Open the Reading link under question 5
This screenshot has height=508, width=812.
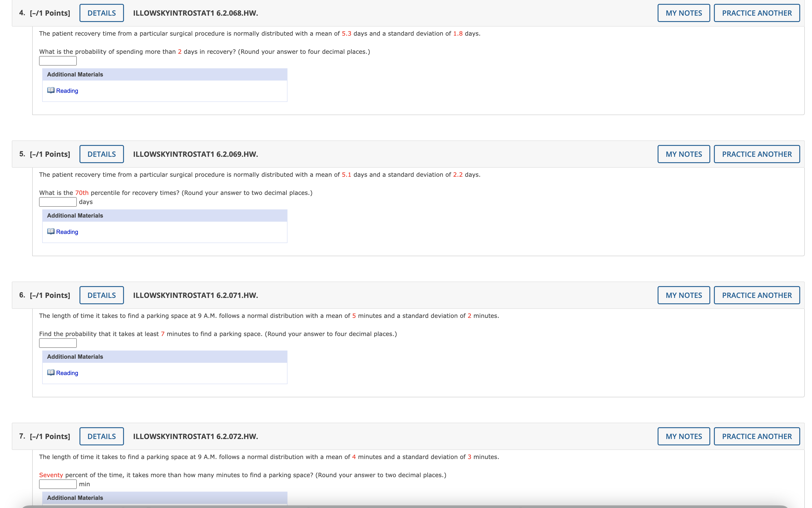point(67,232)
